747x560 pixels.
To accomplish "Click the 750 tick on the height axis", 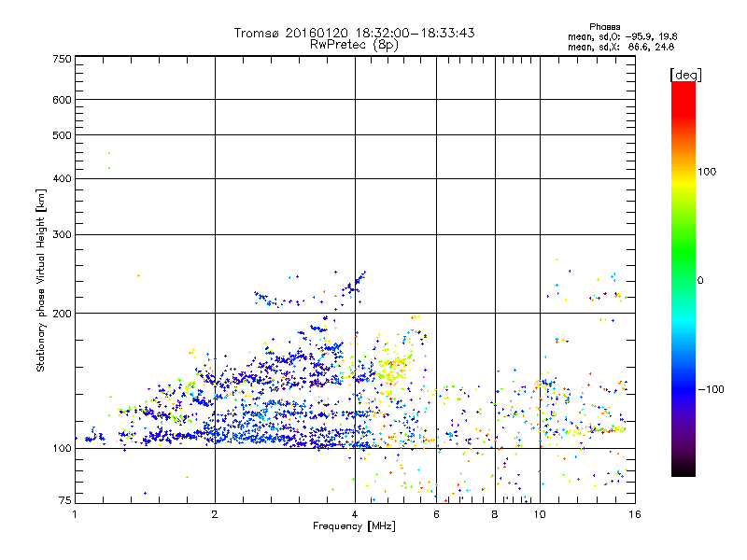I will pos(63,59).
